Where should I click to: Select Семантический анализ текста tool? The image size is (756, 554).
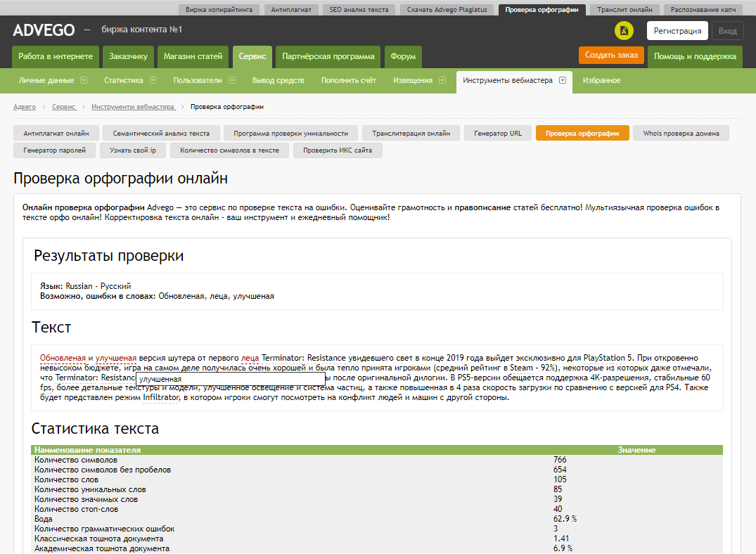click(163, 132)
